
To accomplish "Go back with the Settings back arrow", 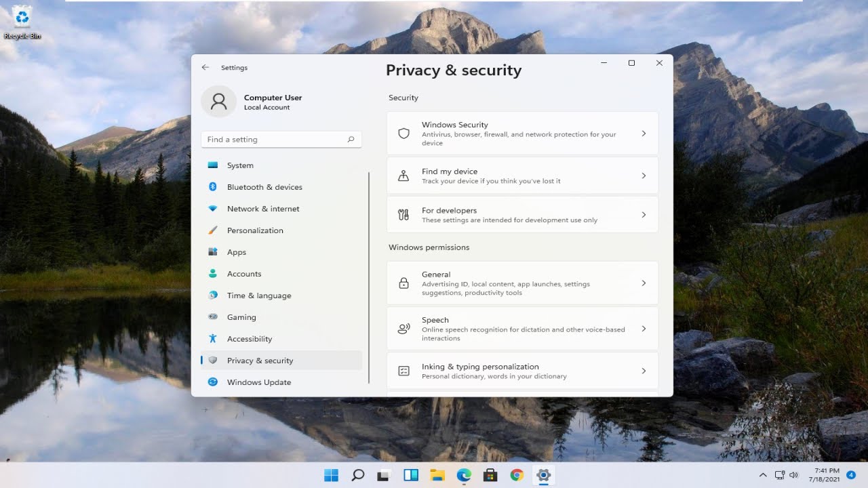I will pyautogui.click(x=205, y=68).
